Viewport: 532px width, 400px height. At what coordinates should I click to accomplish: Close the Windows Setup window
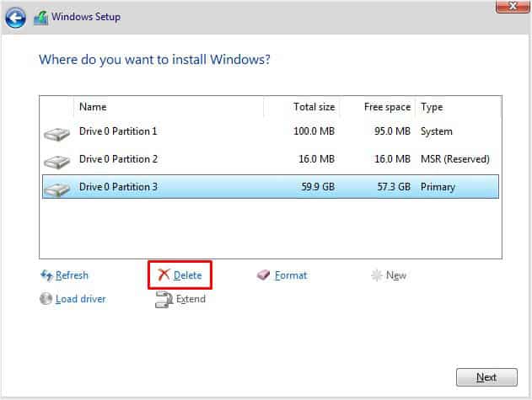tap(513, 7)
